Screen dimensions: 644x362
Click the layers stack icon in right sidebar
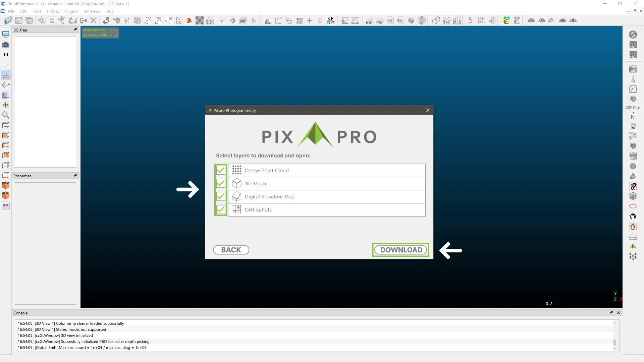click(633, 196)
